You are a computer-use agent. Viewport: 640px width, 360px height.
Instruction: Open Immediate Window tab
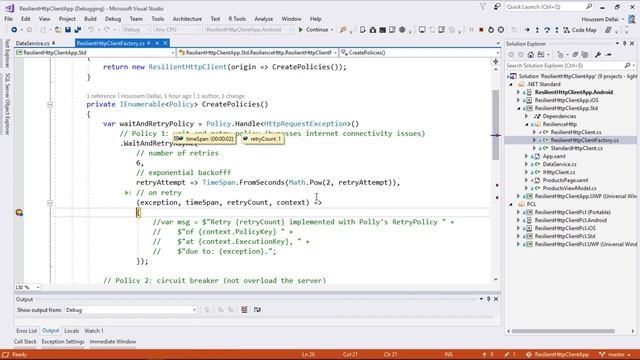click(x=113, y=342)
